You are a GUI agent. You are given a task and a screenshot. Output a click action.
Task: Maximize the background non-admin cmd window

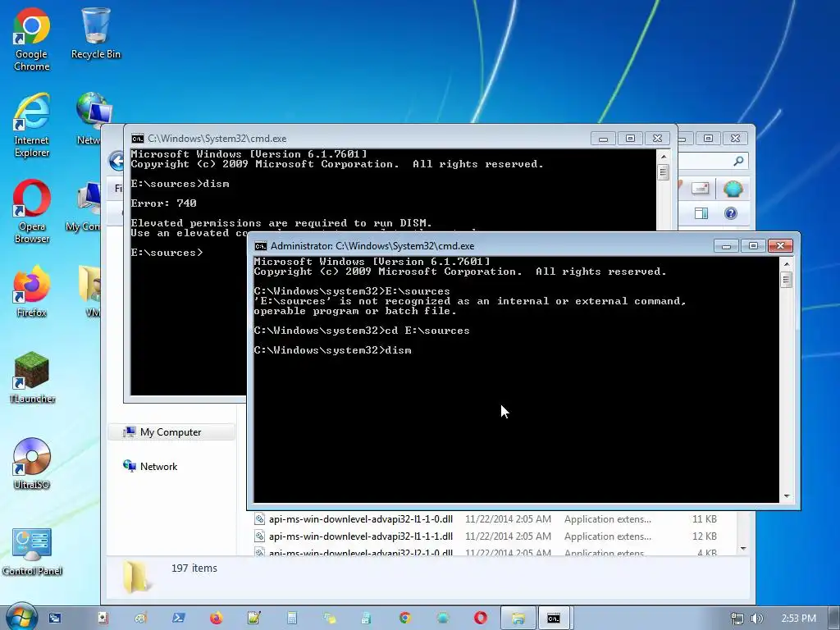(x=630, y=139)
